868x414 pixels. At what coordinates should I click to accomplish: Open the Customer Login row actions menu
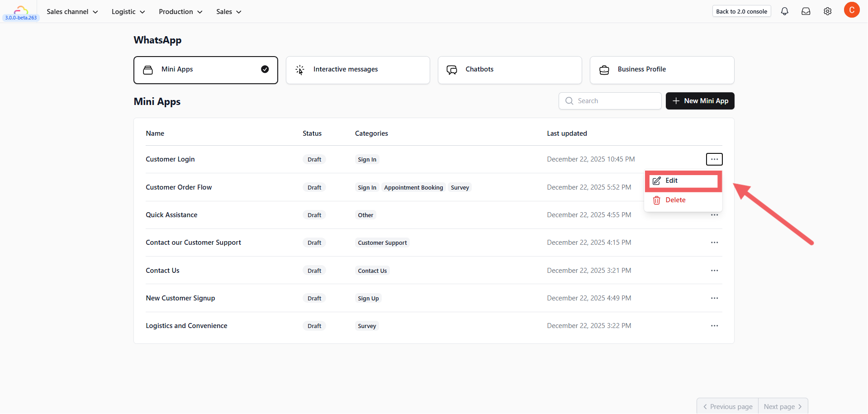tap(714, 159)
